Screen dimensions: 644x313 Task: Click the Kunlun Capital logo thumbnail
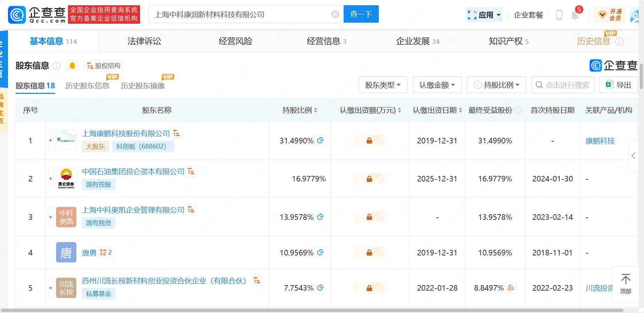(66, 179)
